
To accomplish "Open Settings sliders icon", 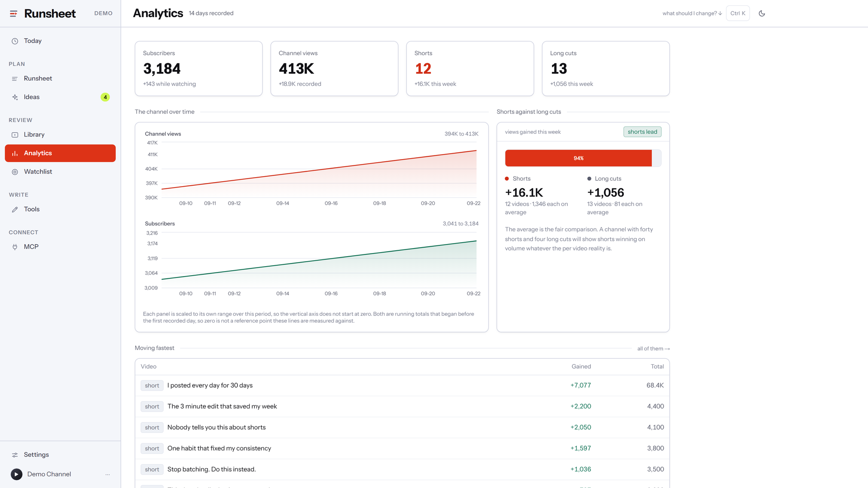I will (x=15, y=455).
